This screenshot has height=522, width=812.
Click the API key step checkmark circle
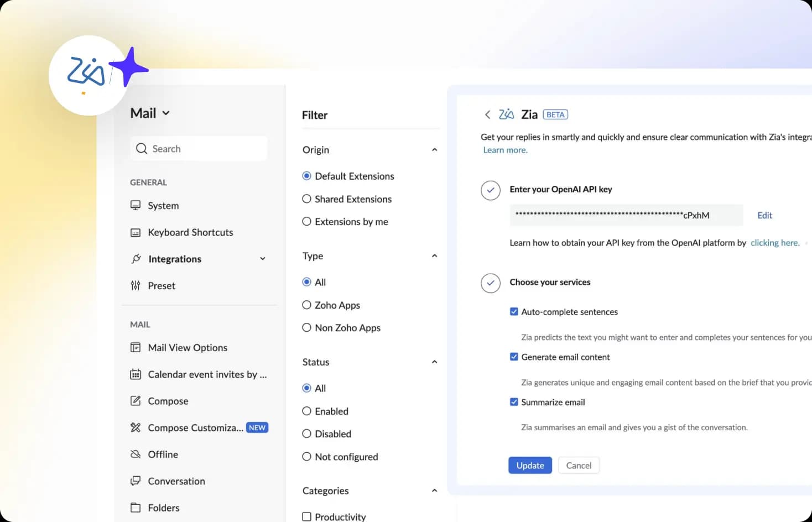pos(491,190)
